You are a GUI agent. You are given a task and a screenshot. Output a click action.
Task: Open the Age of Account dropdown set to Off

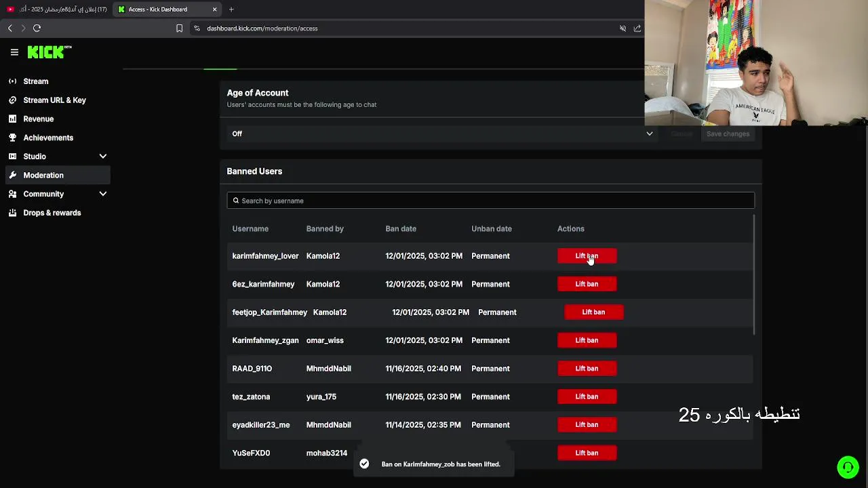coord(442,134)
